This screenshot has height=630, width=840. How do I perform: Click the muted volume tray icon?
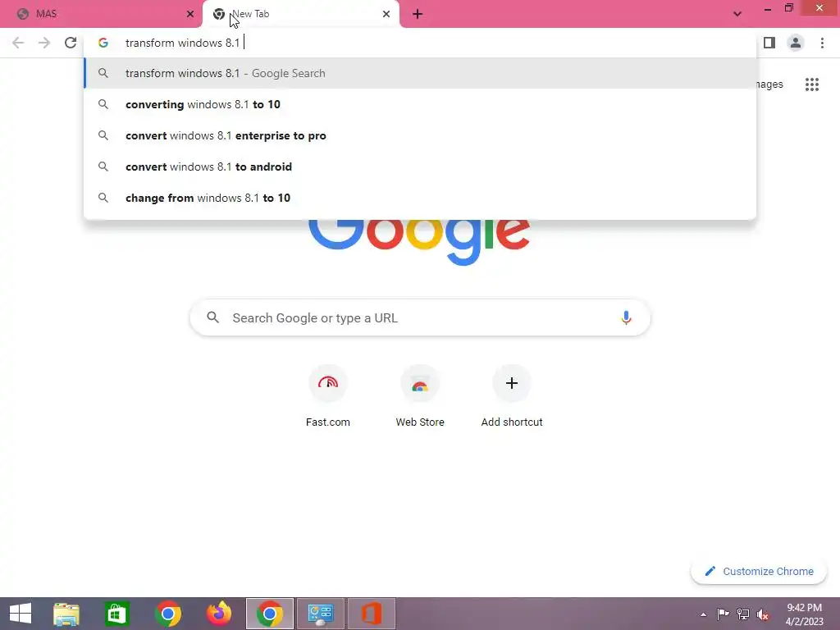pos(763,614)
